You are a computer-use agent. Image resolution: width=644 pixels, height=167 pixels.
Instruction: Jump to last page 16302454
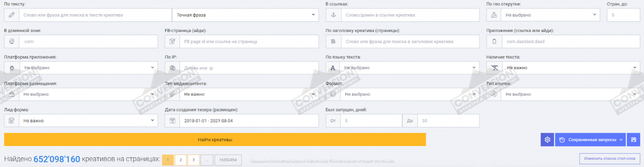(x=228, y=160)
